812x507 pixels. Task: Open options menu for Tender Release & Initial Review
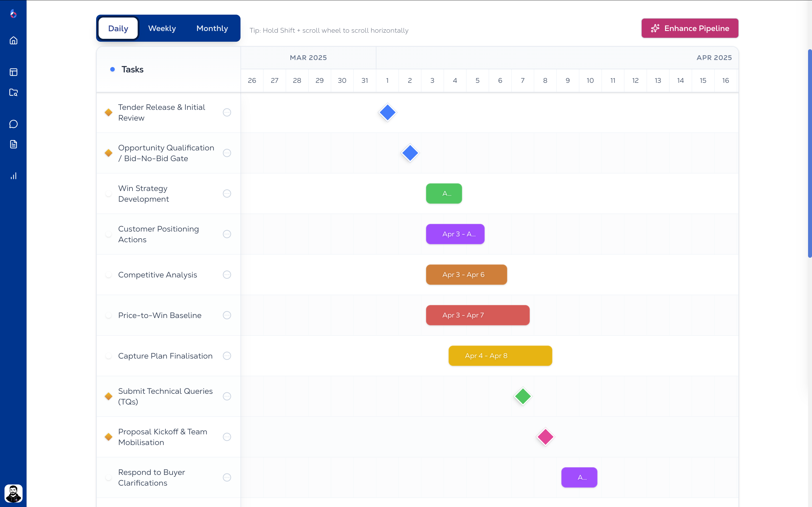pyautogui.click(x=227, y=112)
